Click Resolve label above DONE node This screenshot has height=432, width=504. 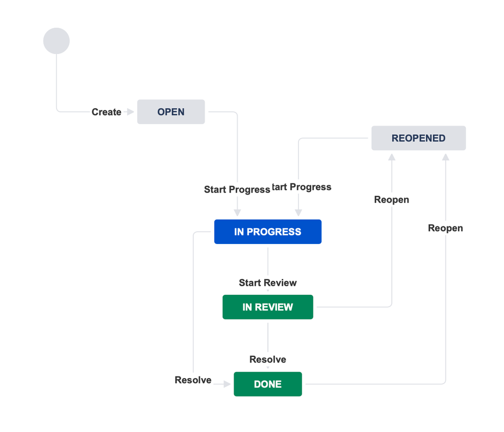[x=268, y=359]
